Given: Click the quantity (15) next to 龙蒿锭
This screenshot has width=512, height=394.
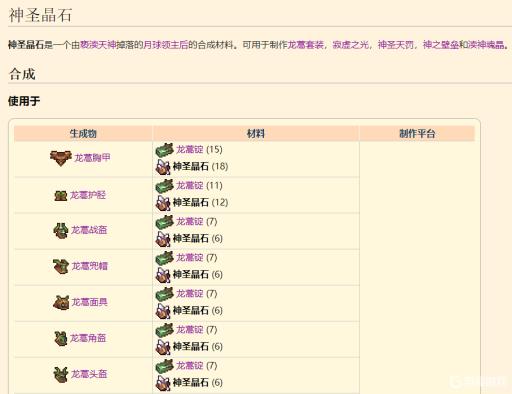Looking at the screenshot, I should click(x=214, y=149).
